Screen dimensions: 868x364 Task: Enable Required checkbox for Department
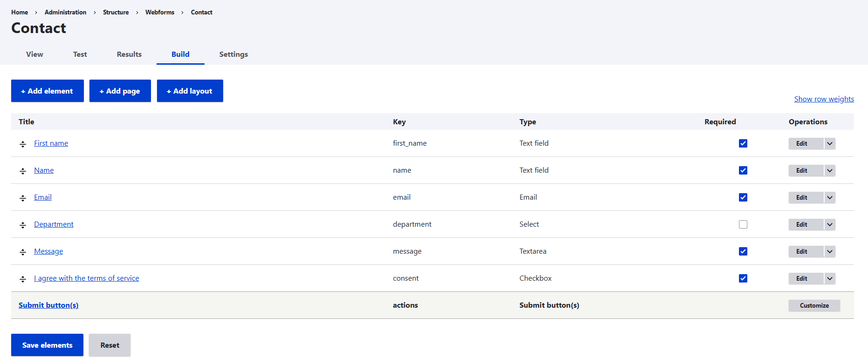pos(743,224)
